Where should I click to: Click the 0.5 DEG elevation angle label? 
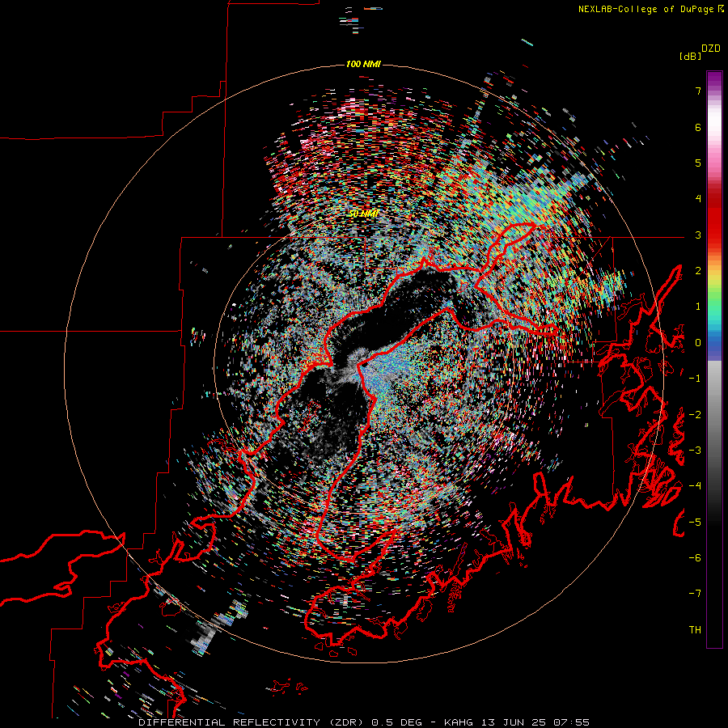pos(396,722)
